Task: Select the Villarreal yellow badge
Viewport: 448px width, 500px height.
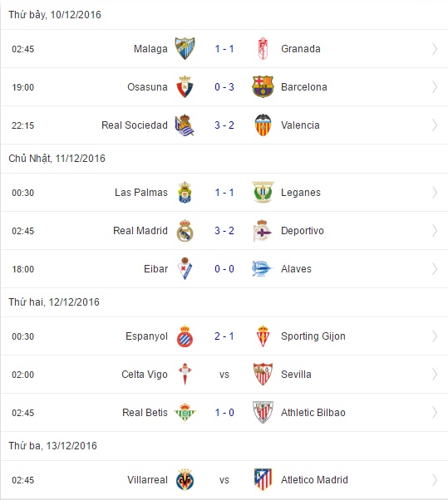Action: [185, 479]
